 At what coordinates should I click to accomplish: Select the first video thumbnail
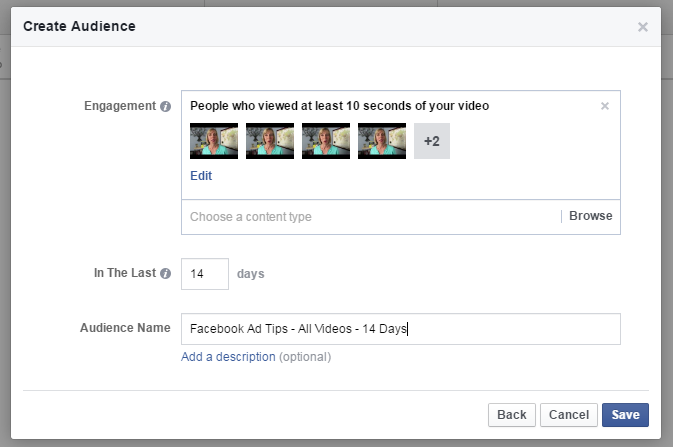coord(214,141)
